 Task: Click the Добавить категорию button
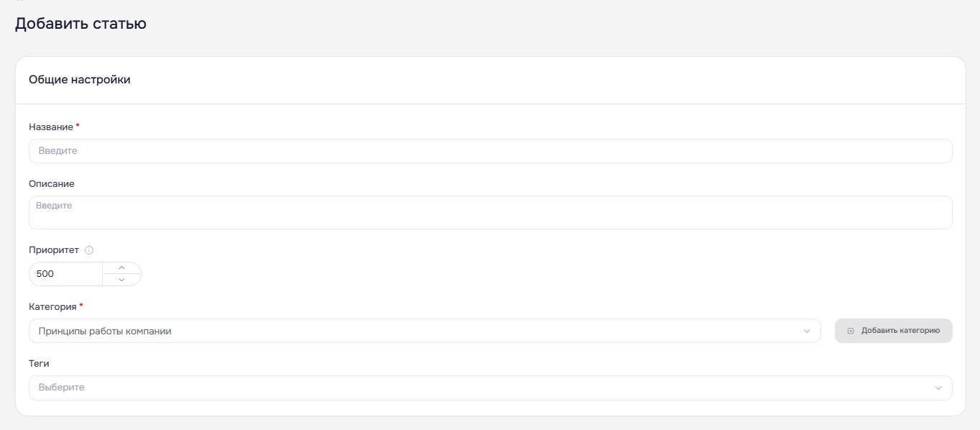point(894,331)
